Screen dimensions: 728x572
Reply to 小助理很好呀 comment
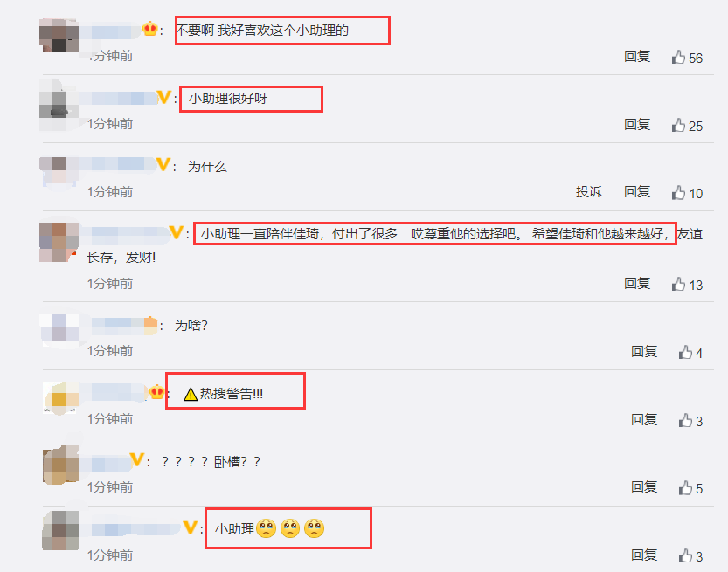637,124
